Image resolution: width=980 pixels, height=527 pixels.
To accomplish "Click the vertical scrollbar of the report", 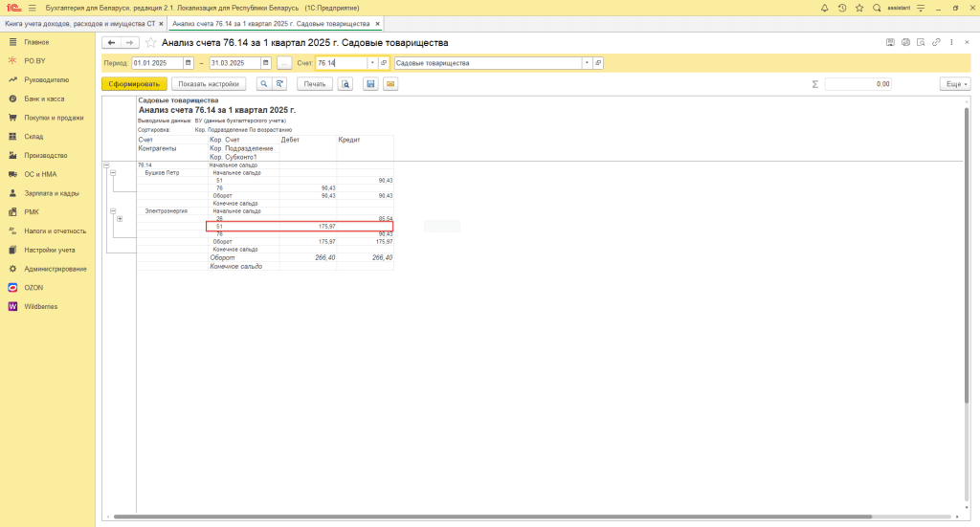I will (967, 256).
